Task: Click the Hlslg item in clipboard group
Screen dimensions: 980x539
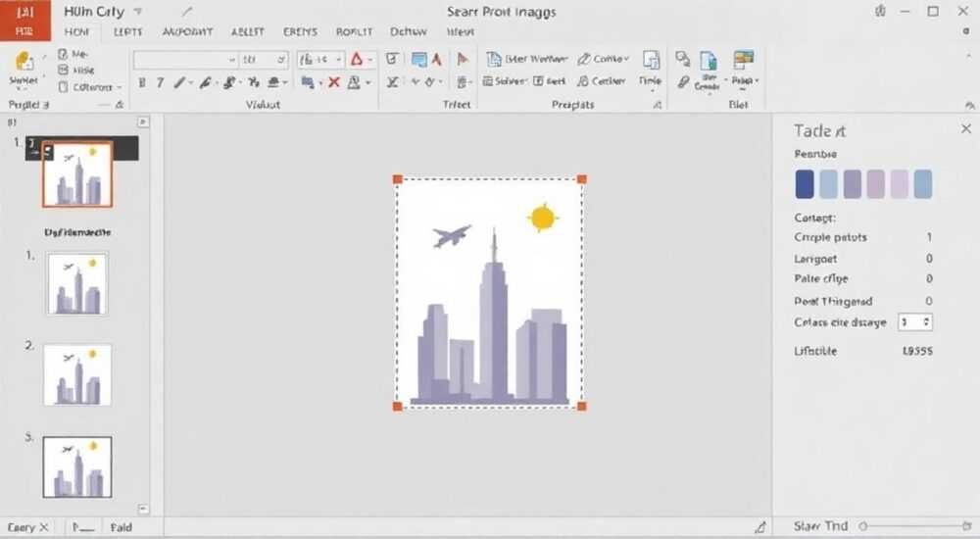Action: (75, 70)
